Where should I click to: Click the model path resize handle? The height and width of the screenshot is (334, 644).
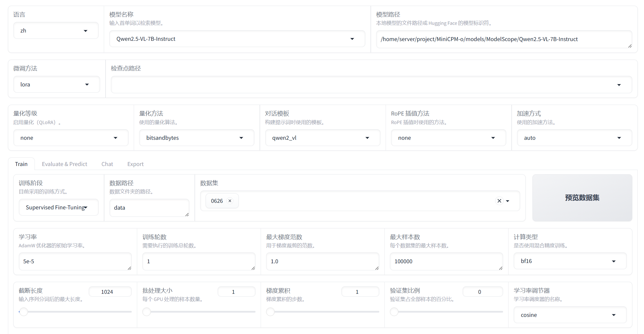pos(630,46)
